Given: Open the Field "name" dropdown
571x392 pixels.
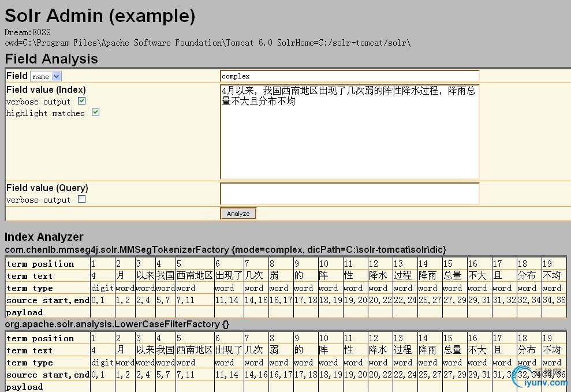Looking at the screenshot, I should pos(46,76).
